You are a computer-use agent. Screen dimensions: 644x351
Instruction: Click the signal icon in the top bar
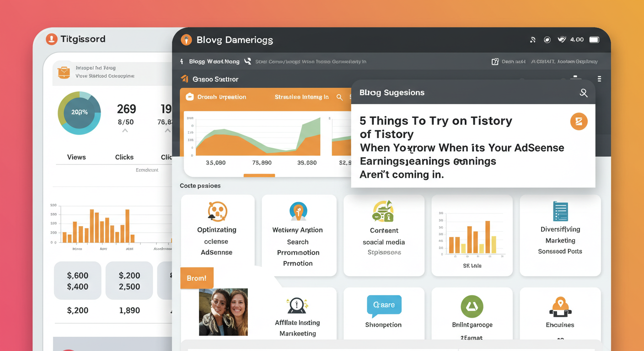[x=532, y=40]
